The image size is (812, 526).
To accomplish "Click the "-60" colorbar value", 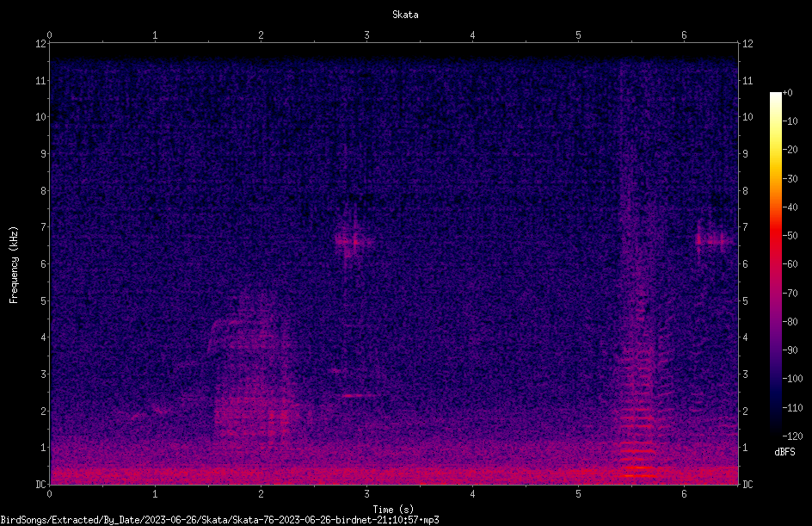I will (790, 264).
